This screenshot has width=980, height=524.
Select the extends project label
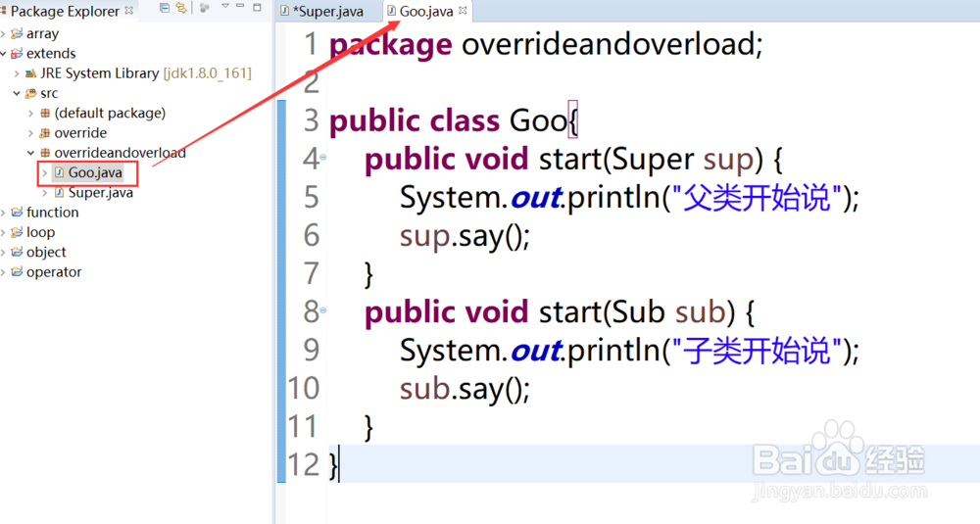(51, 54)
